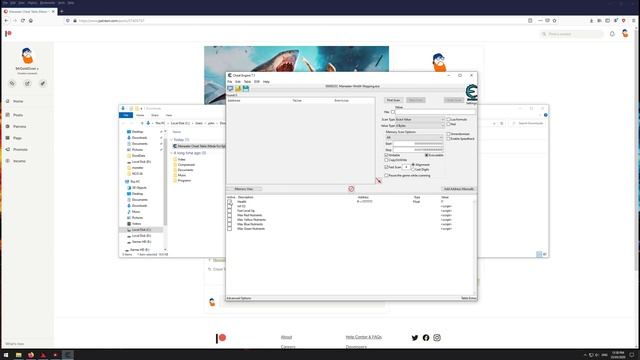Click the red arrow add-to-list icon
Screen dimensions: 640x360
coord(378,180)
